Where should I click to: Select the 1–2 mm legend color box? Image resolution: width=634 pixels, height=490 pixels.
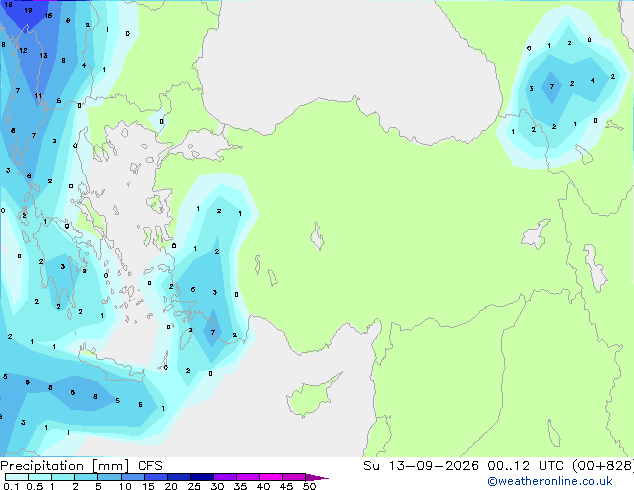tap(63, 477)
